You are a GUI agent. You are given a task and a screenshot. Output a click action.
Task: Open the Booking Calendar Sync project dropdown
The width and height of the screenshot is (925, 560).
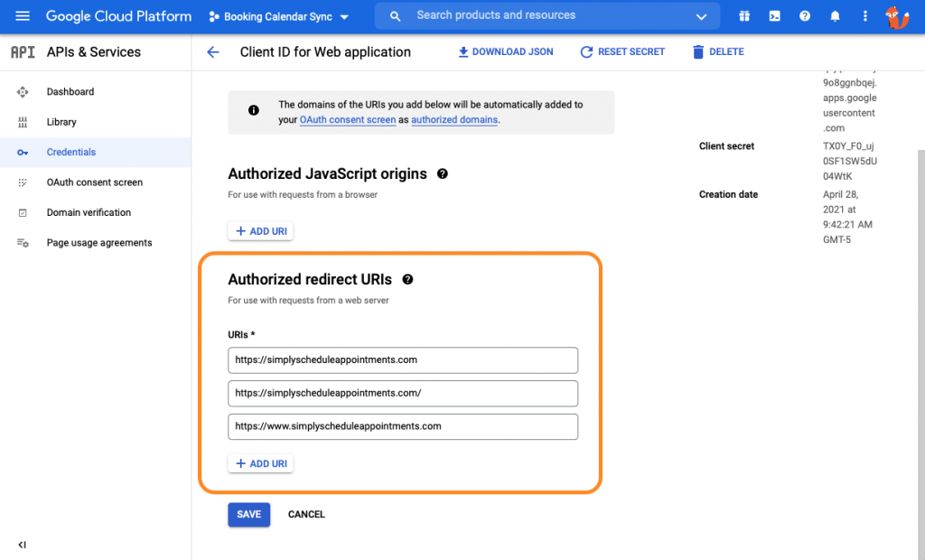pyautogui.click(x=280, y=16)
